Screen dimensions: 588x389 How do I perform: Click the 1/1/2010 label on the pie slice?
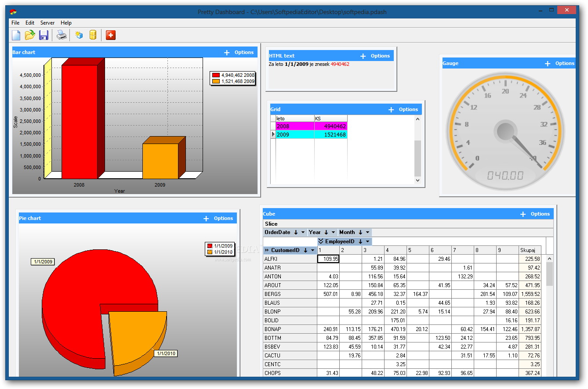(166, 353)
